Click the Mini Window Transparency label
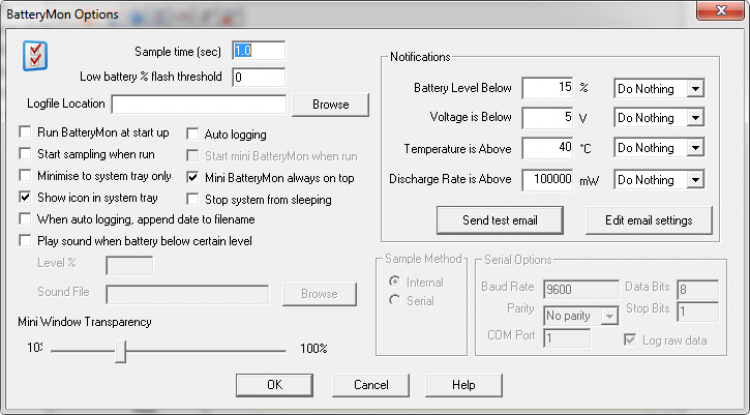This screenshot has width=750, height=415. (85, 322)
